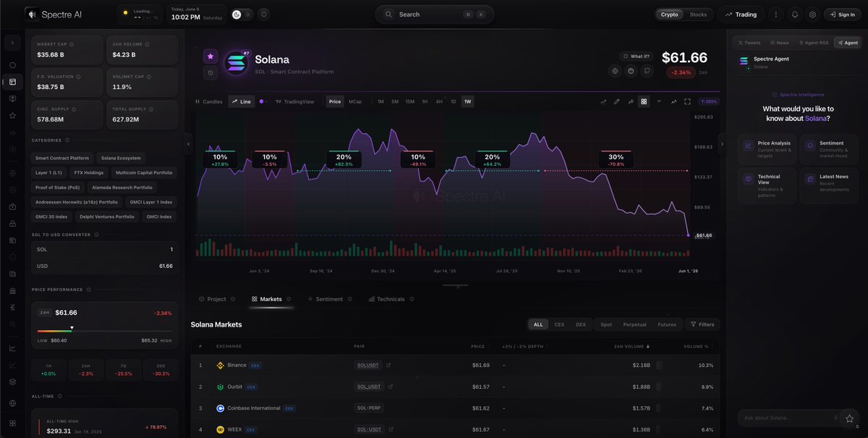868x438 pixels.
Task: Open the three-dot more menu in header
Action: pyautogui.click(x=775, y=14)
